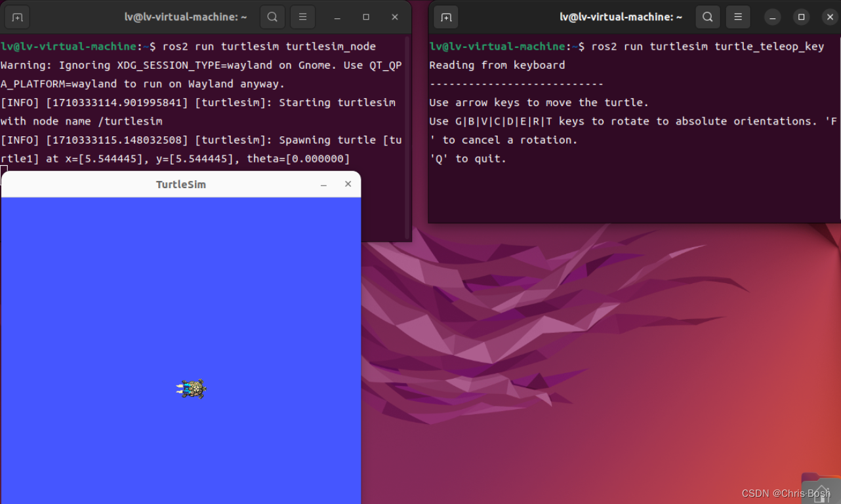Click 'Starting turtlesim' info log line

click(x=198, y=102)
